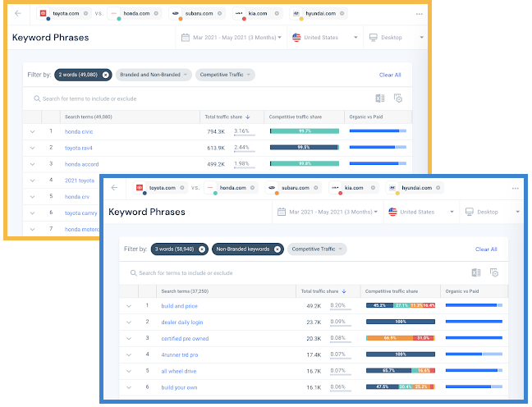
Task: Remove toyota.com chip in blue window
Action: tap(182, 188)
